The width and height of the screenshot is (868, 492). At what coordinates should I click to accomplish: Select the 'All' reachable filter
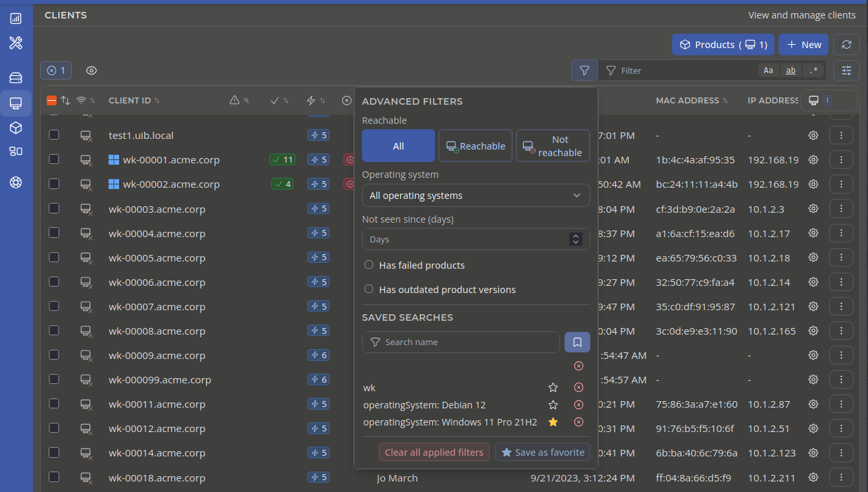point(398,146)
